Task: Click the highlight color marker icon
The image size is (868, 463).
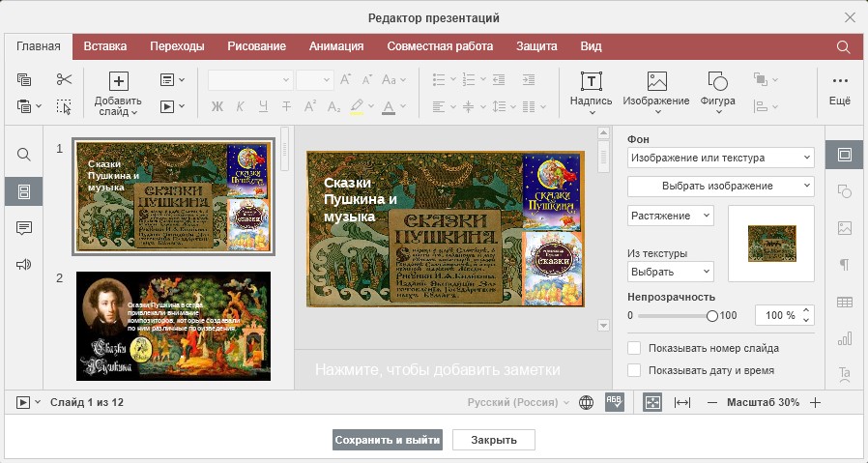Action: click(357, 106)
